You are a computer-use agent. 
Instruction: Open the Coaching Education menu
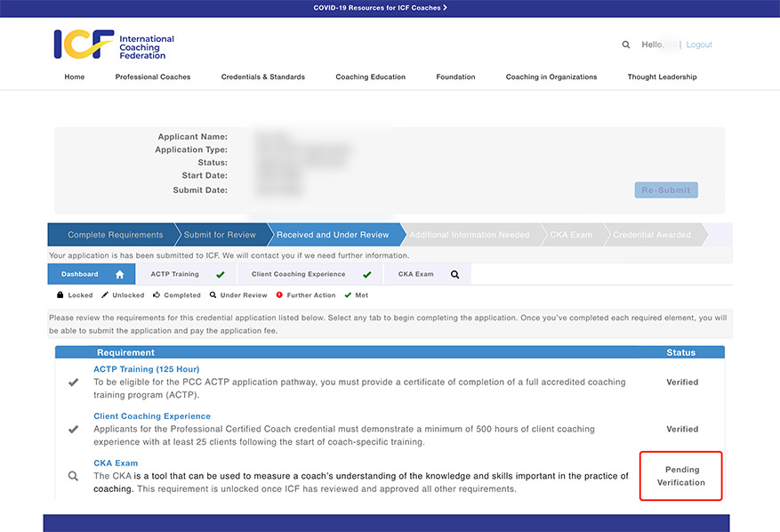click(370, 77)
